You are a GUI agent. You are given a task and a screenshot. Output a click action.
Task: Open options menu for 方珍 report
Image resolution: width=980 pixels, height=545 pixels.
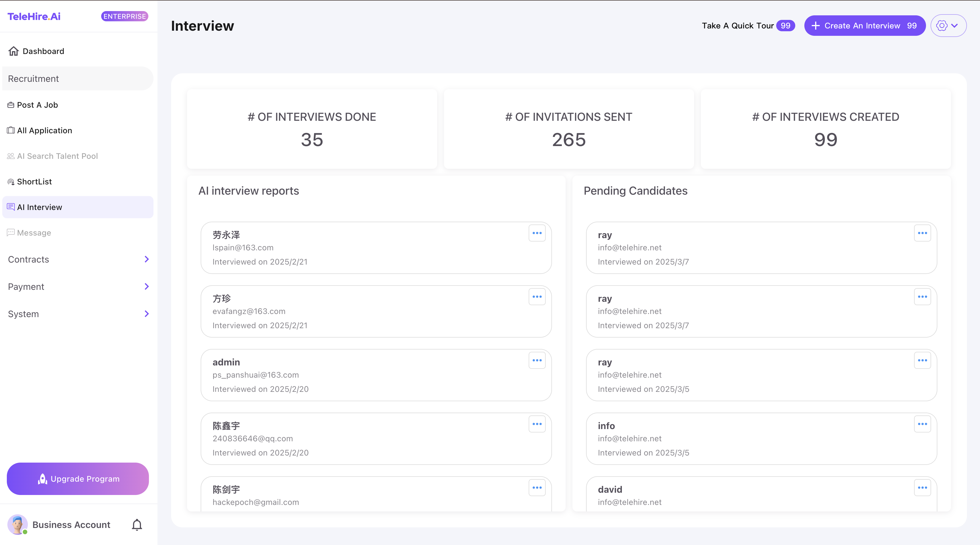(537, 297)
